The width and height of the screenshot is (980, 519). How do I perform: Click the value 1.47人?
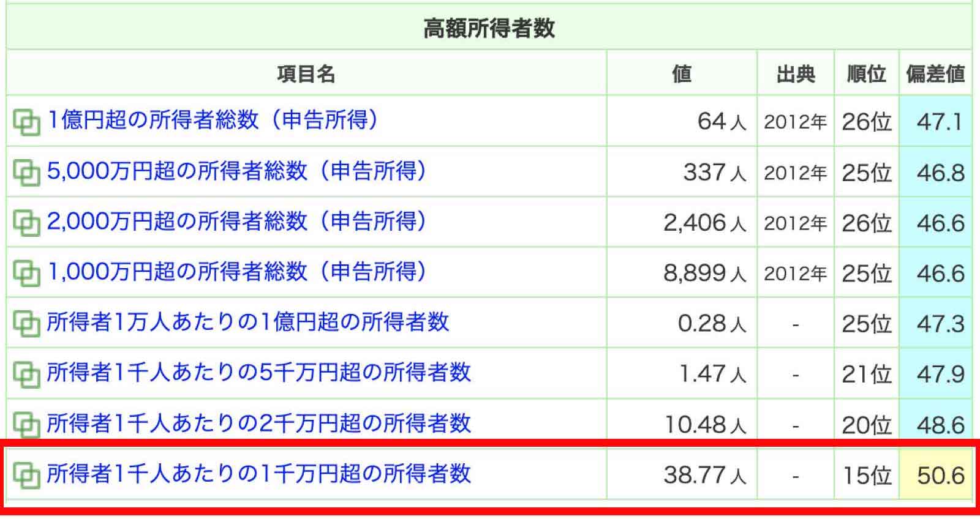click(x=713, y=374)
